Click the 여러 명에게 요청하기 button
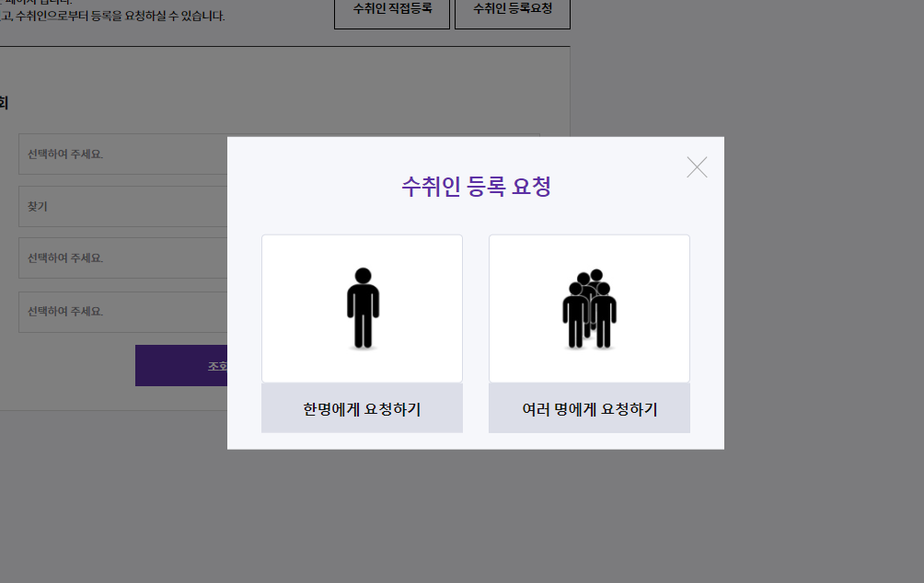The width and height of the screenshot is (924, 583). (x=589, y=408)
